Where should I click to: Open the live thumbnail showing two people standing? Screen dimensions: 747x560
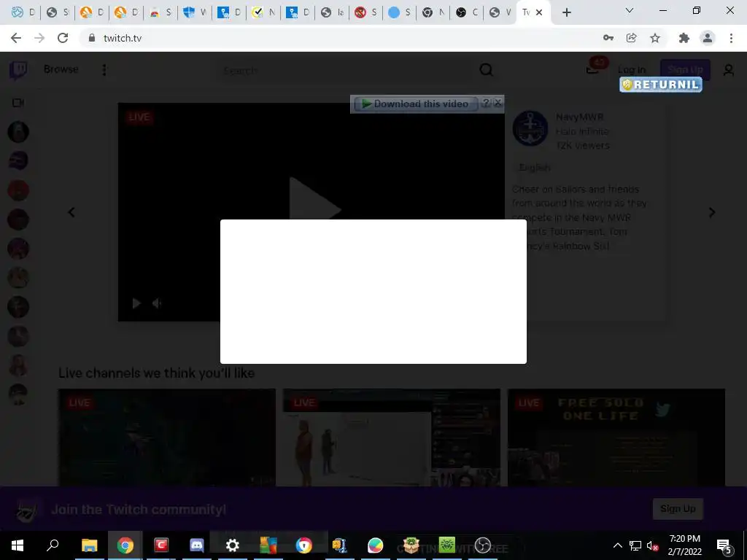[392, 437]
